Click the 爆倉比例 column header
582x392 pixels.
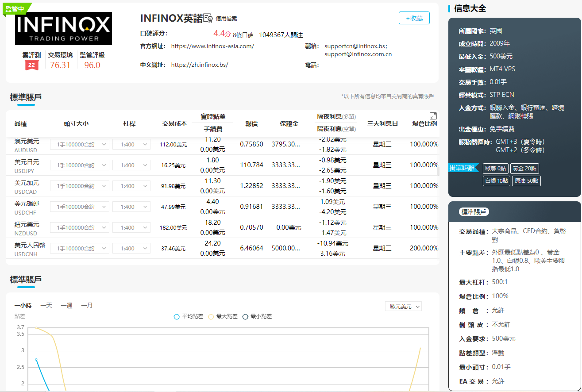click(424, 124)
